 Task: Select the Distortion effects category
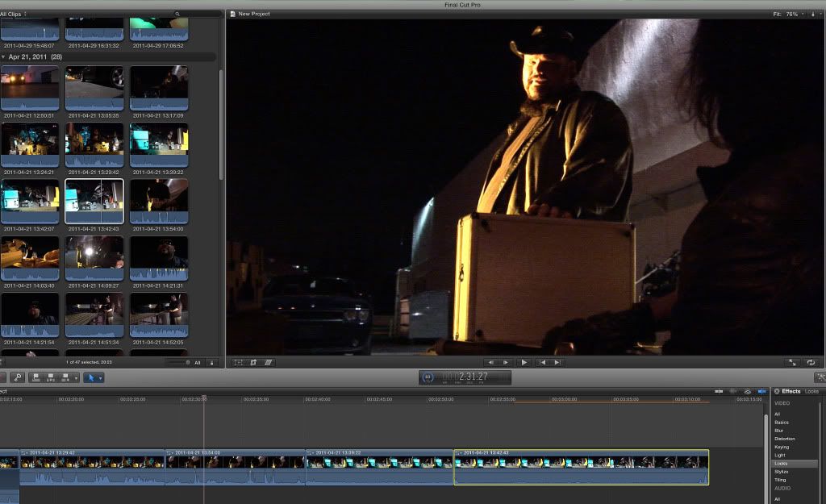coord(784,439)
